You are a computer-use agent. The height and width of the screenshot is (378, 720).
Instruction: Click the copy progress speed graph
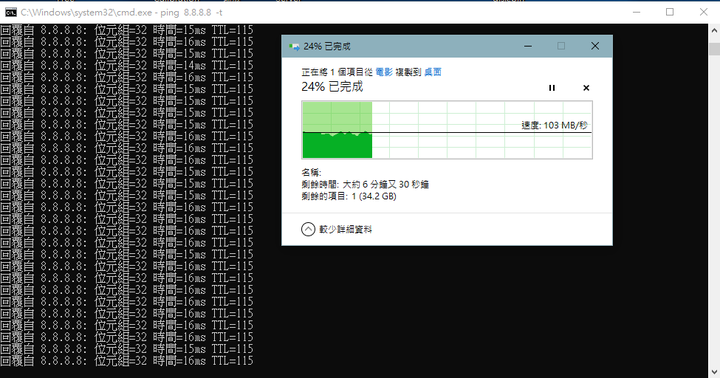447,130
